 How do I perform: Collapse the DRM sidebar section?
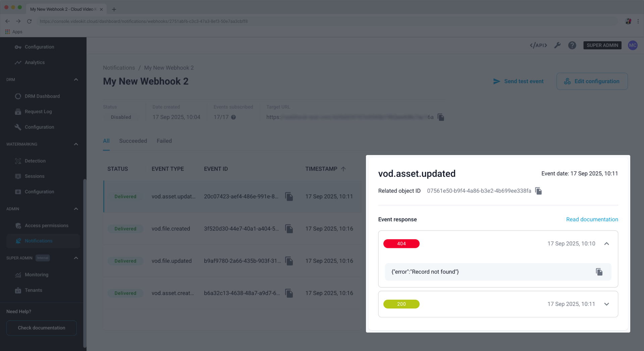[76, 80]
